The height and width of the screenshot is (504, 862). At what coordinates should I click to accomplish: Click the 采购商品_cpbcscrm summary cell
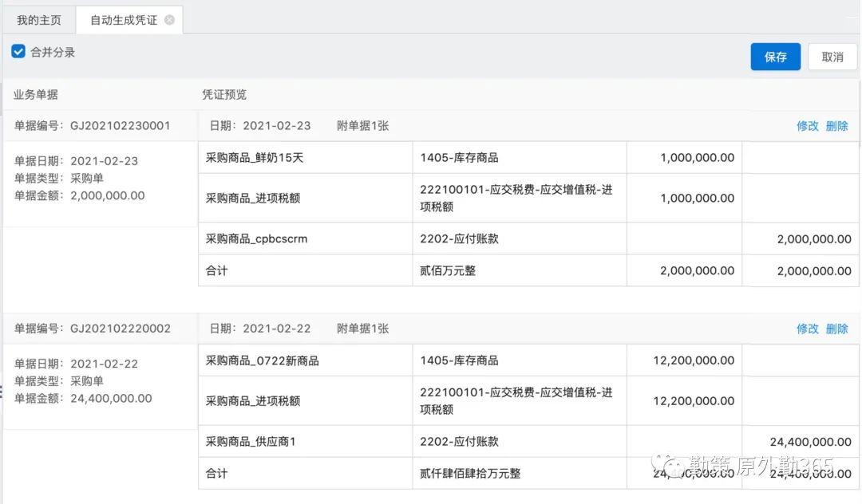click(256, 238)
